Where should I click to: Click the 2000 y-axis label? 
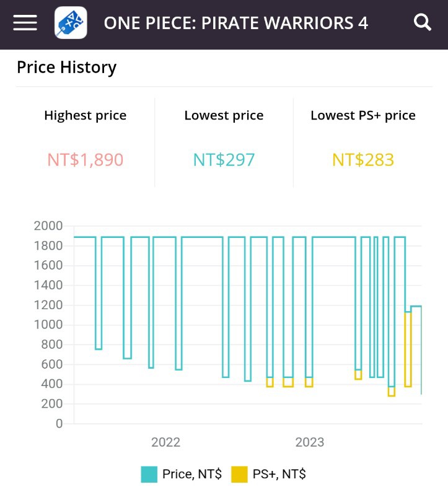click(x=48, y=226)
